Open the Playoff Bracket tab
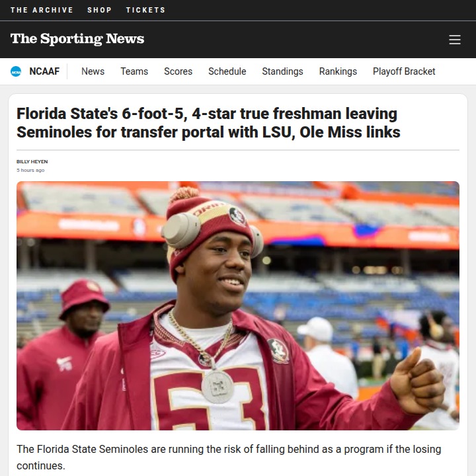The width and height of the screenshot is (476, 476). click(x=404, y=71)
